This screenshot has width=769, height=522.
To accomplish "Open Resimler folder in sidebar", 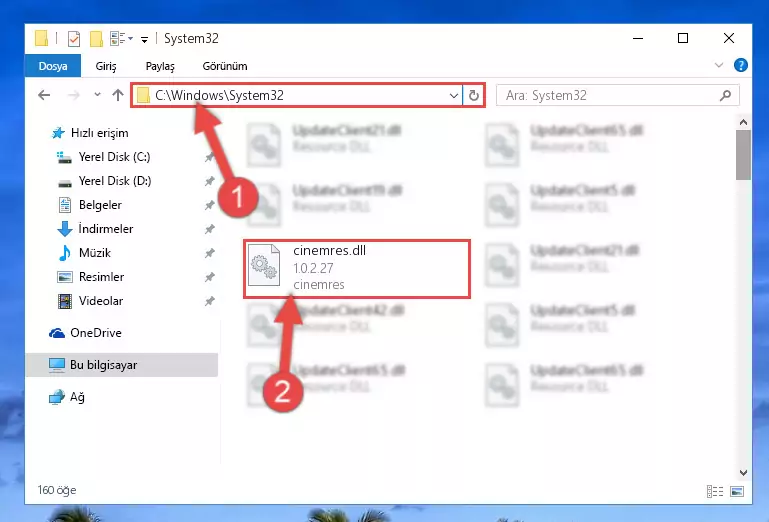I will pos(101,277).
